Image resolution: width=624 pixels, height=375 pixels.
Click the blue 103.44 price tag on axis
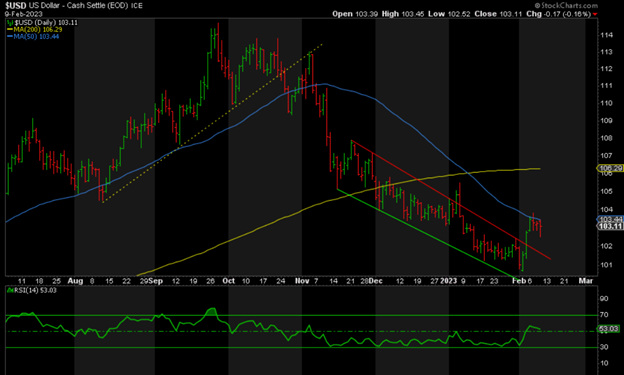click(x=610, y=219)
